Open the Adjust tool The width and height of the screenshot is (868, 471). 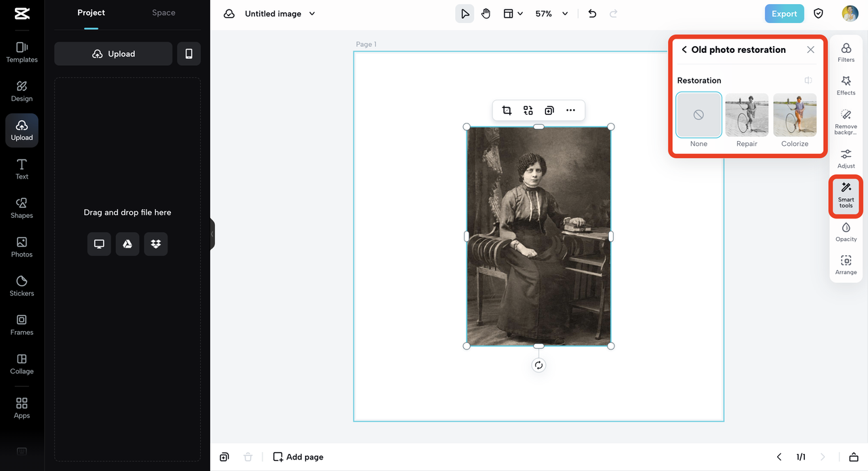pyautogui.click(x=846, y=159)
